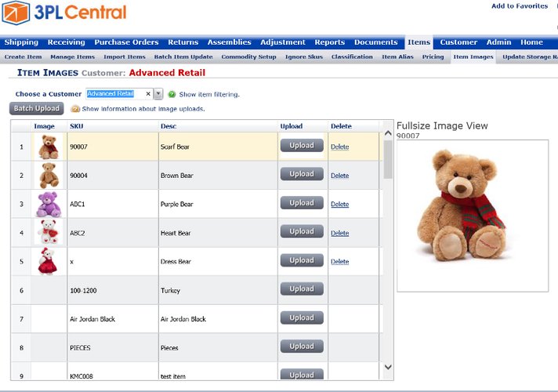Open the Shipping menu

(21, 42)
